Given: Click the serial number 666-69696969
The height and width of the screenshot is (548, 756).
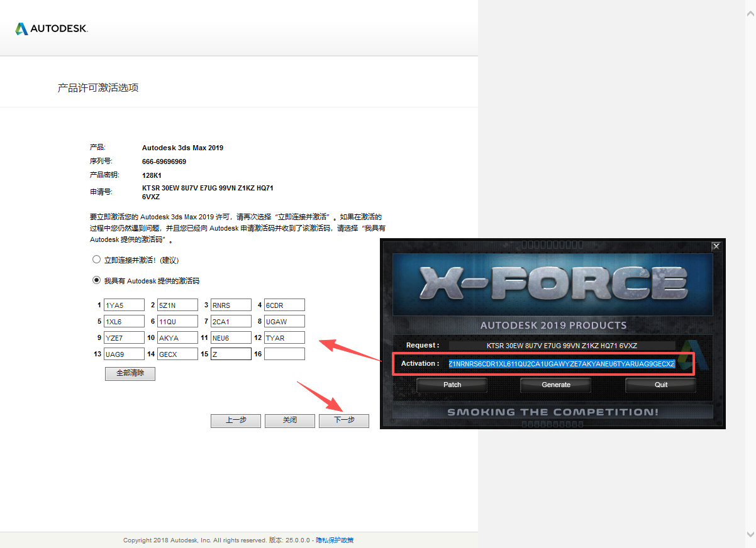Looking at the screenshot, I should click(x=164, y=162).
